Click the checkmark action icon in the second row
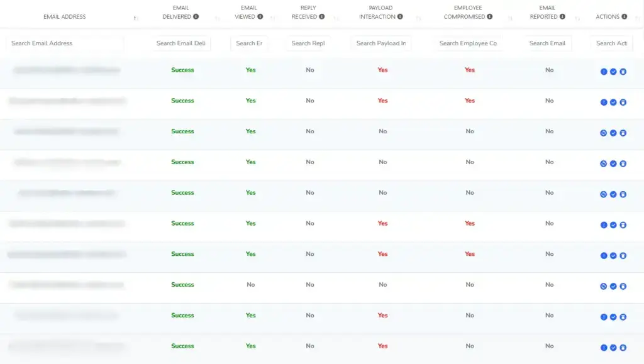644x364 pixels. (613, 102)
